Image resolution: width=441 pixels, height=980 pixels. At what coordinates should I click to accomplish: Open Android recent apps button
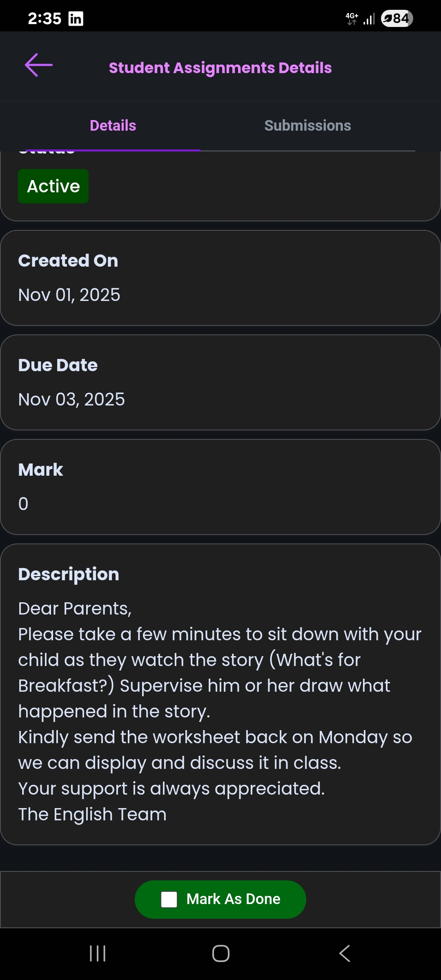[98, 953]
